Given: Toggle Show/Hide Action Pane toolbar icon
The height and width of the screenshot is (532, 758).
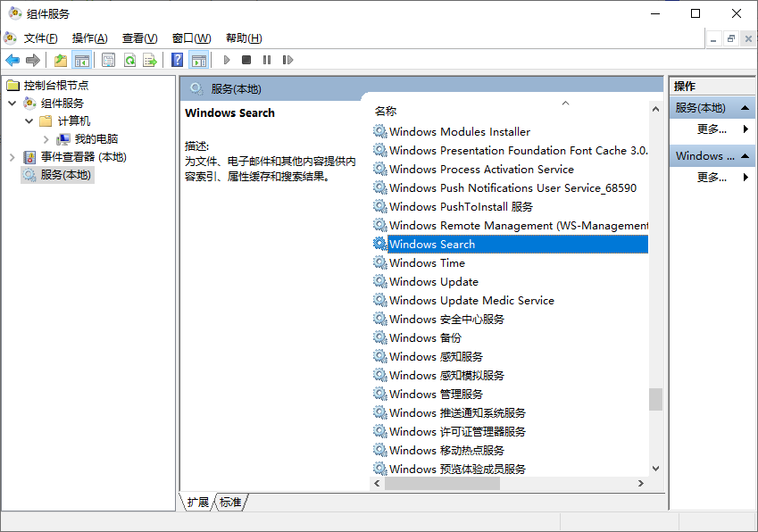Looking at the screenshot, I should (x=199, y=60).
